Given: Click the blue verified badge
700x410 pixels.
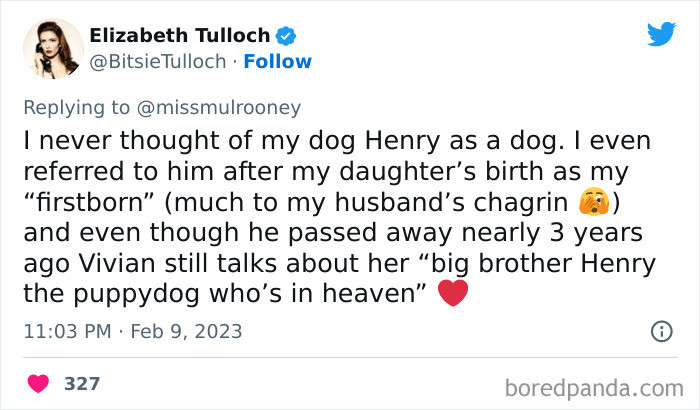Looking at the screenshot, I should 286,36.
